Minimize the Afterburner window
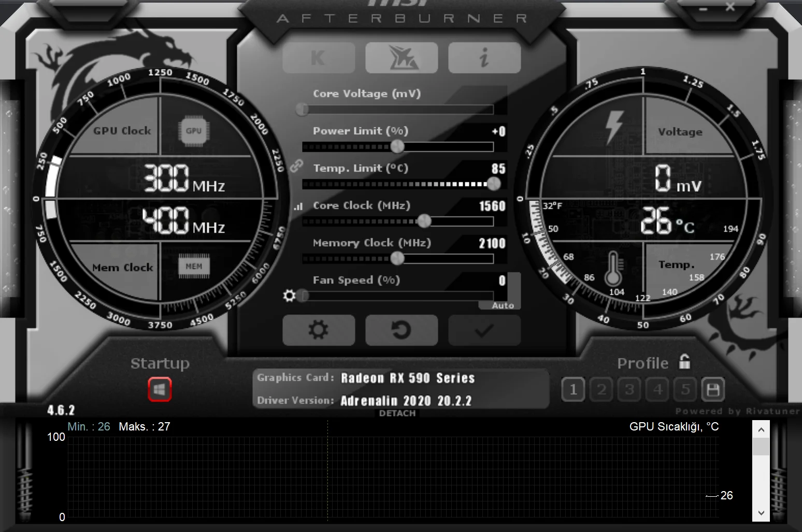Screen dimensions: 802x532 click(x=704, y=8)
